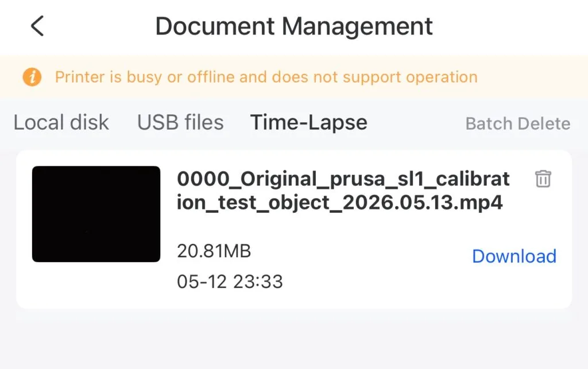Tap the orange info icon in banner

[x=32, y=77]
